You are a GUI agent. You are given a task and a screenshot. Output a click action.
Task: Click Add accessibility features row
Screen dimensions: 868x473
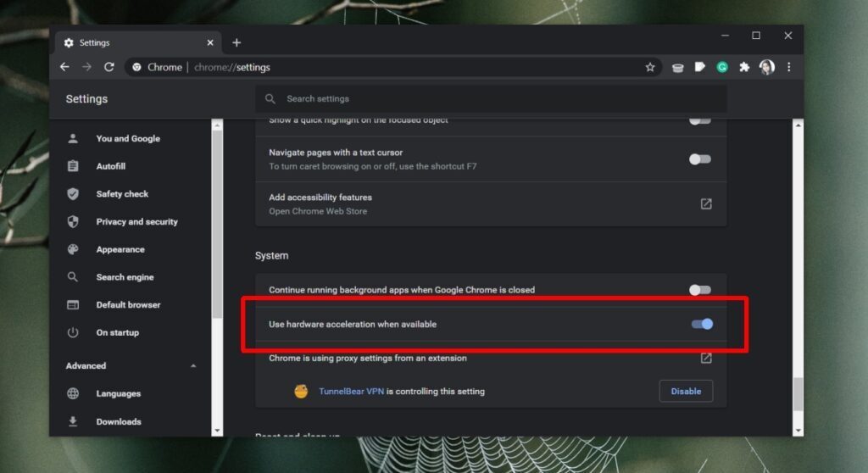(x=491, y=203)
